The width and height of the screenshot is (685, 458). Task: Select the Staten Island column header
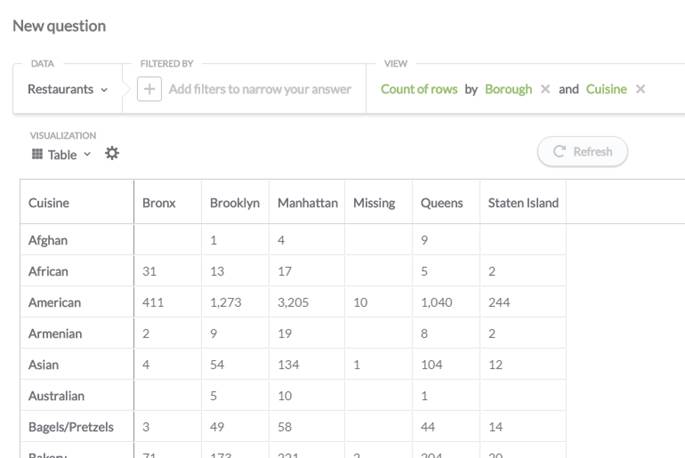click(x=523, y=203)
